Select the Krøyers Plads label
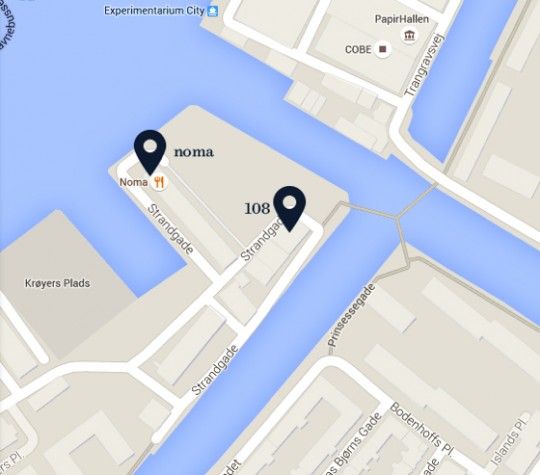This screenshot has height=475, width=540. coord(58,283)
